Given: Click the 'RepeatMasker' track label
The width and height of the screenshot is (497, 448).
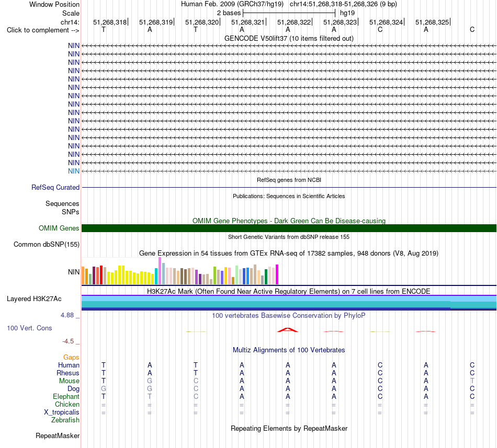Looking at the screenshot, I should point(58,435).
